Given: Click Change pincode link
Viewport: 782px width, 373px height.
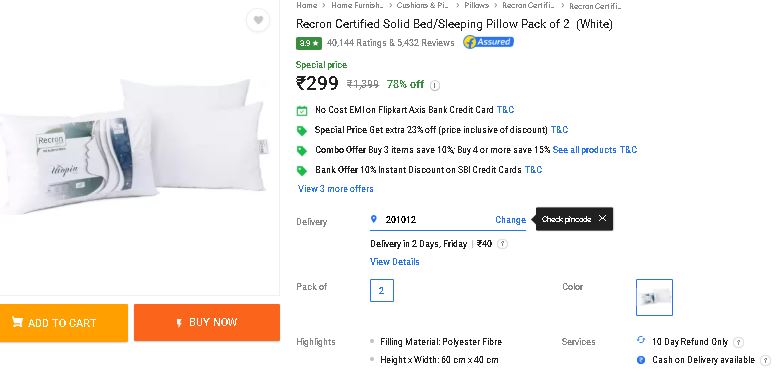Looking at the screenshot, I should pyautogui.click(x=510, y=219).
